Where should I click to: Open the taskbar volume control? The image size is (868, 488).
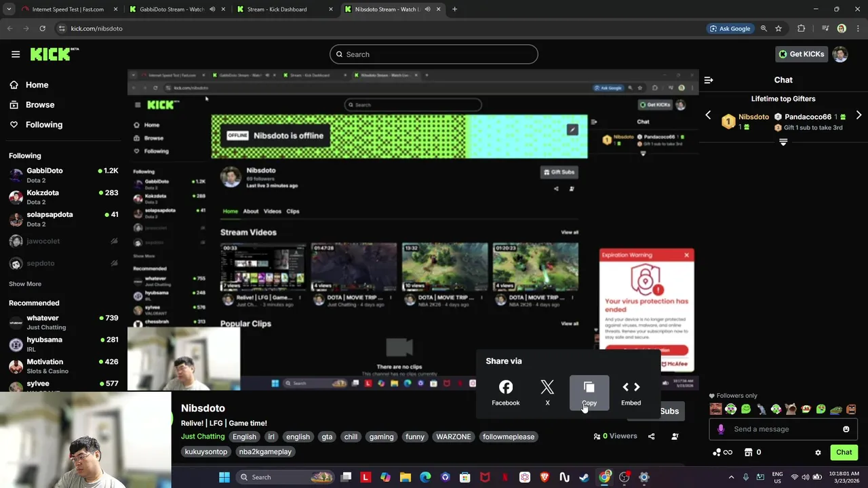(x=806, y=477)
